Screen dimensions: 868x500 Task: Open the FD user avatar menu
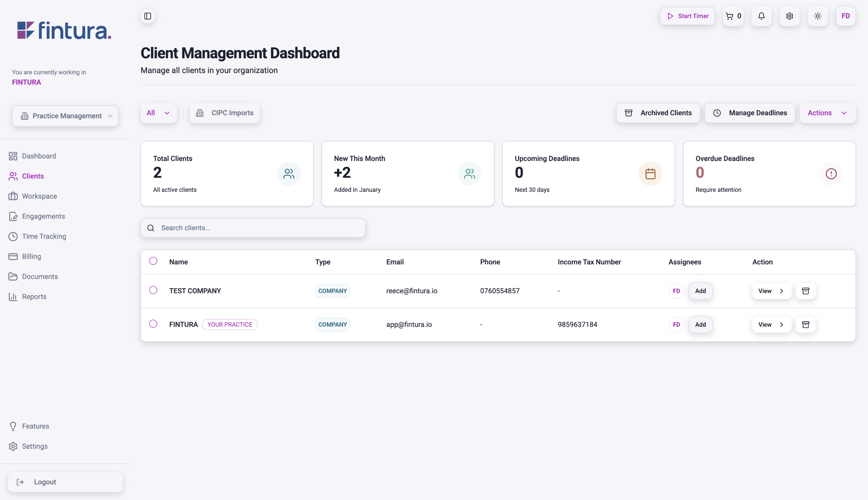pos(845,16)
